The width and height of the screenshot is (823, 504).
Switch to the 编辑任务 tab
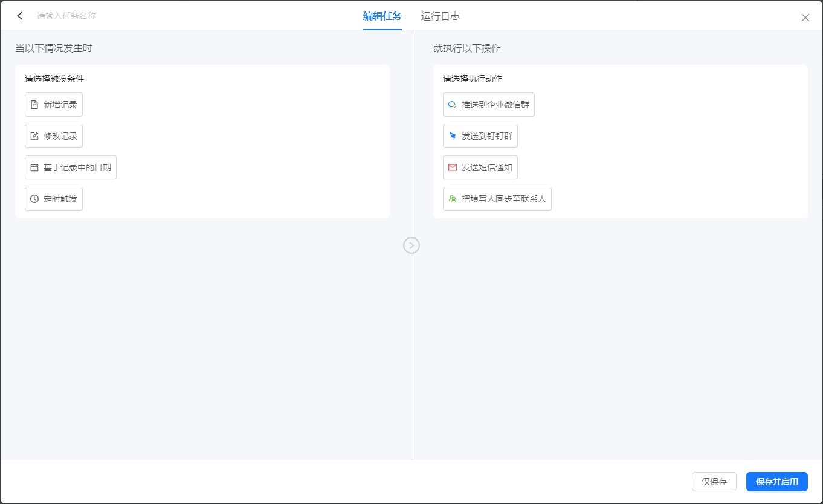coord(382,16)
